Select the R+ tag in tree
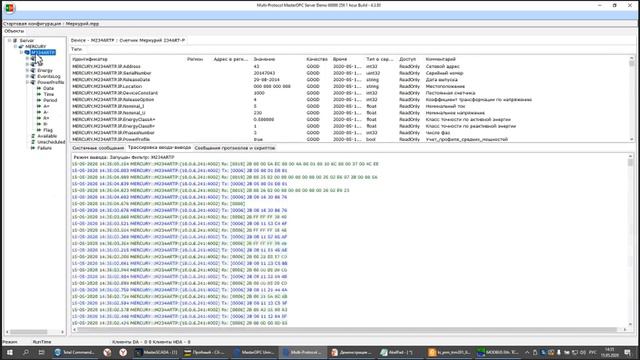 46,118
